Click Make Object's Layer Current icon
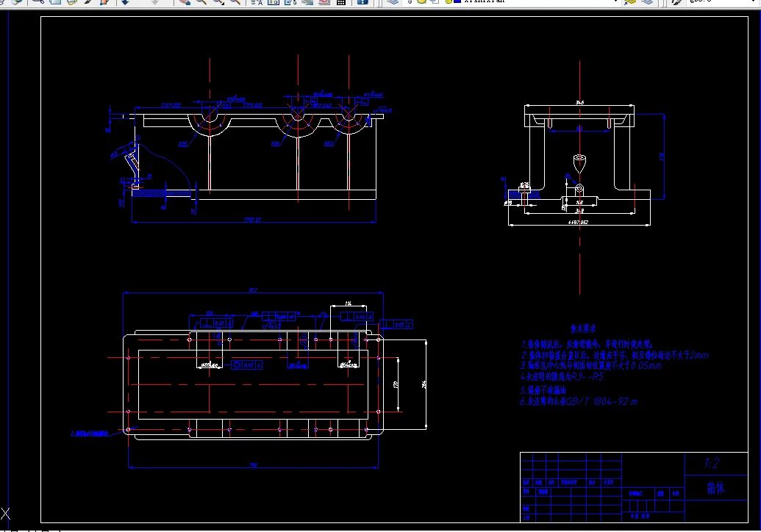 [x=630, y=1]
